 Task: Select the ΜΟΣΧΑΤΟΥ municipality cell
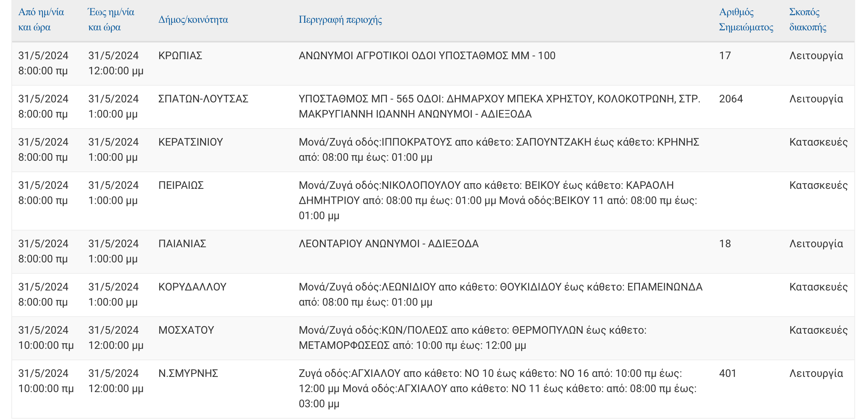point(186,330)
